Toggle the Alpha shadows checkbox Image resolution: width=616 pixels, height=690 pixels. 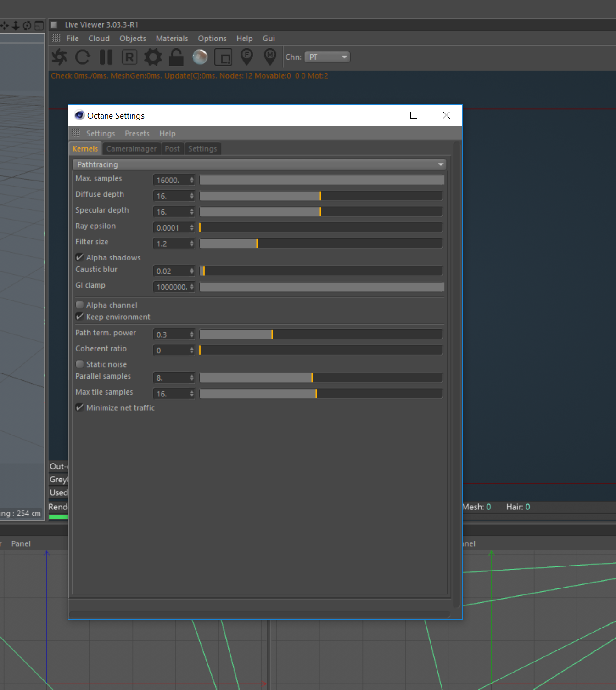pyautogui.click(x=80, y=257)
